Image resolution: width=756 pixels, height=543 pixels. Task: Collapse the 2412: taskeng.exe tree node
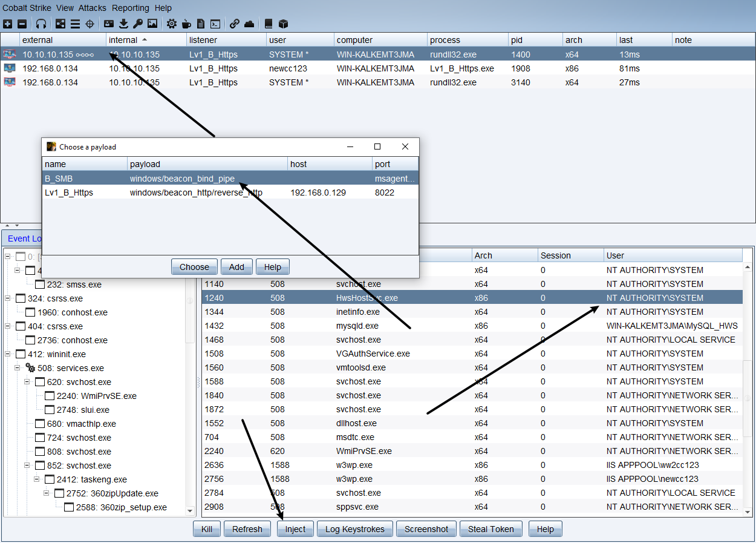coord(37,479)
